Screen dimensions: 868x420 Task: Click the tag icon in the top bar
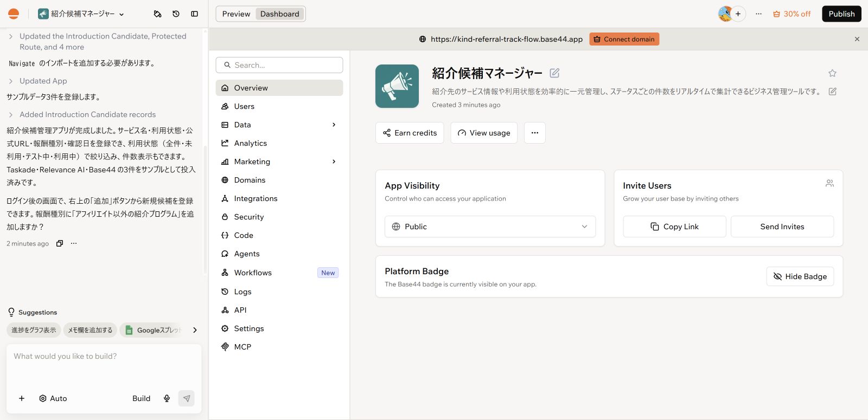tap(157, 14)
